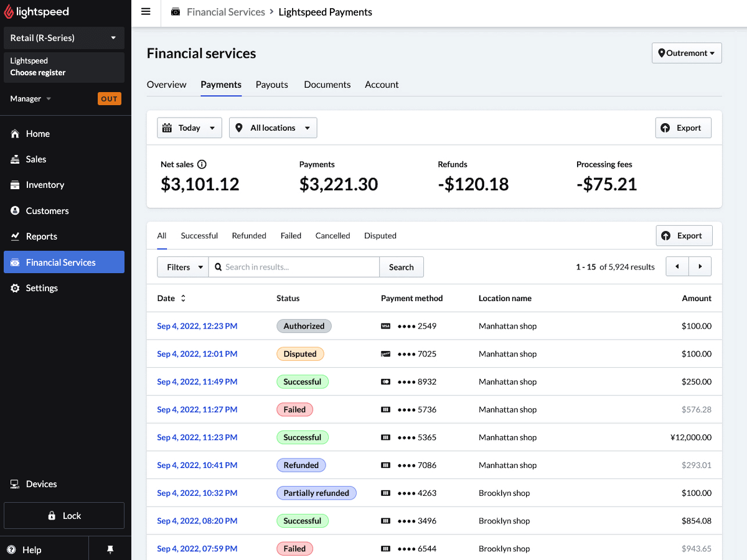Click the card icon for payment 3496

pos(385,521)
